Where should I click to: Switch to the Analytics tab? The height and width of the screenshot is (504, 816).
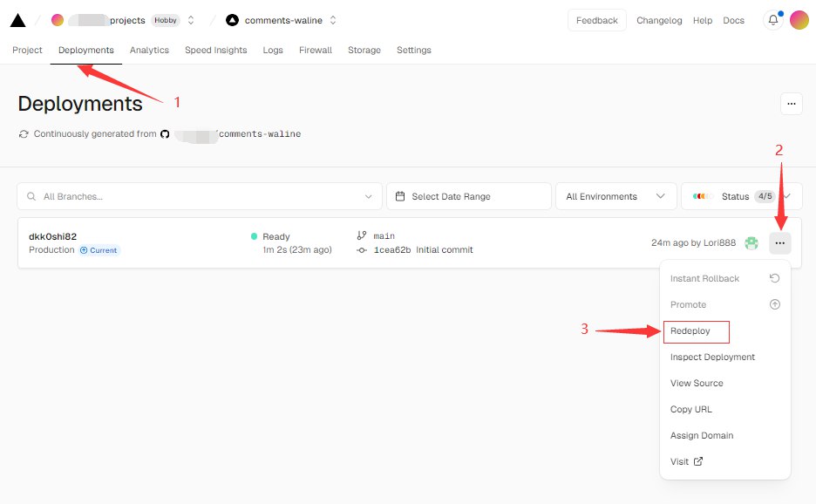[149, 51]
